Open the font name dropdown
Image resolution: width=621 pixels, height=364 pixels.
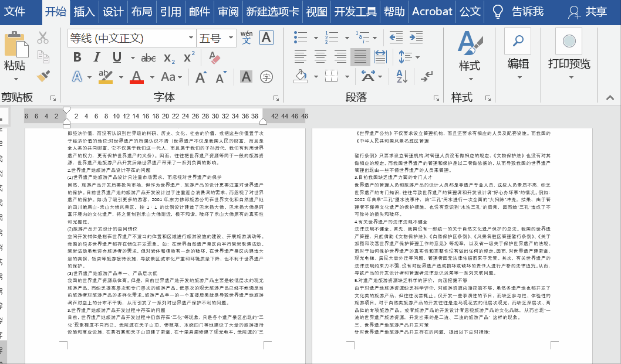(191, 38)
